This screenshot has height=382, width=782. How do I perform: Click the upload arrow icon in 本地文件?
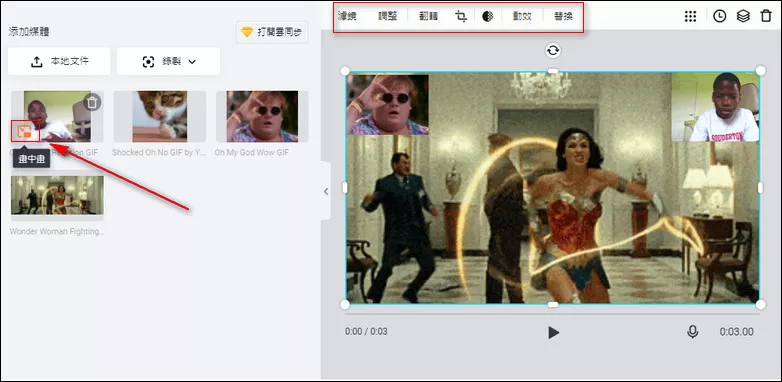pos(37,62)
